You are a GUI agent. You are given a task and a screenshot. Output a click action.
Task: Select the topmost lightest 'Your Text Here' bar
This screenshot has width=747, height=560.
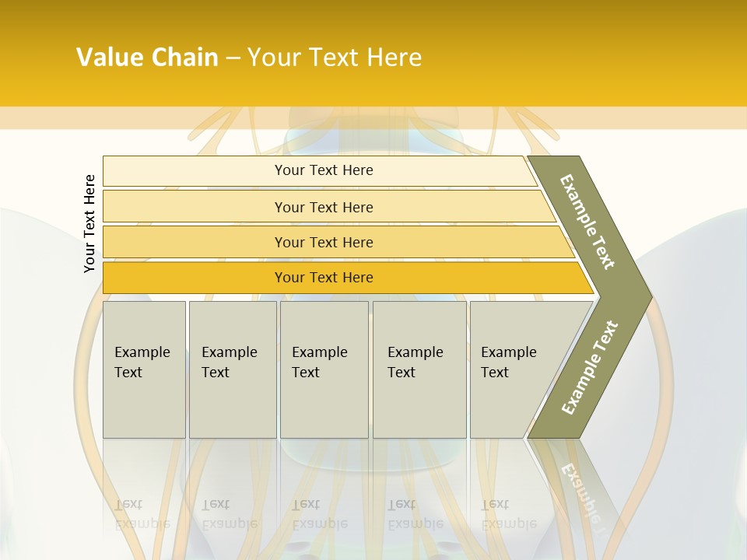[x=324, y=170]
